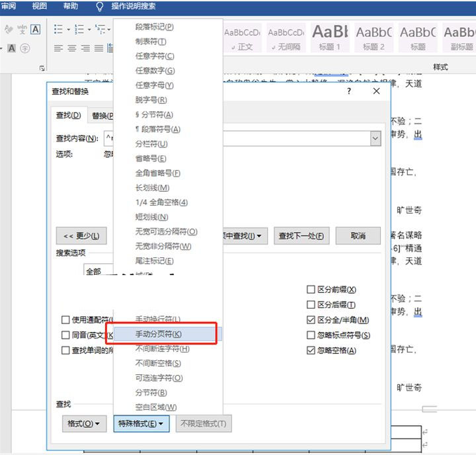Click align left icon
The image size is (476, 455).
(x=58, y=48)
